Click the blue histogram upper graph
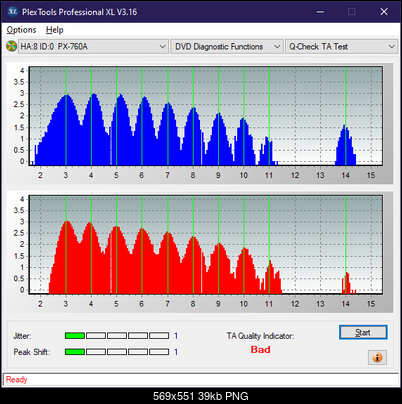Viewport: 402px width, 404px height. pos(206,116)
